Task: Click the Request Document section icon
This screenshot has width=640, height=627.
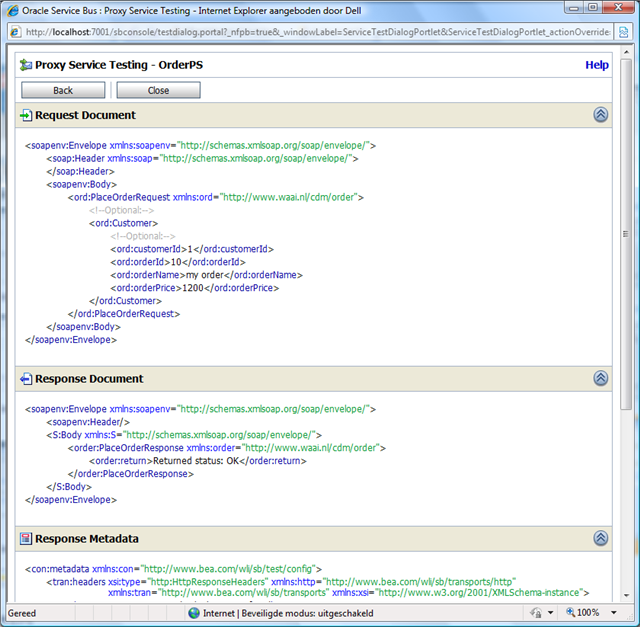Action: click(26, 116)
